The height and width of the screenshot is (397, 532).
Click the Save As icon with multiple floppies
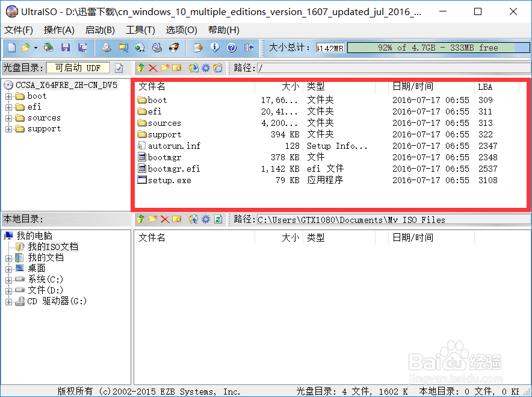click(x=82, y=48)
